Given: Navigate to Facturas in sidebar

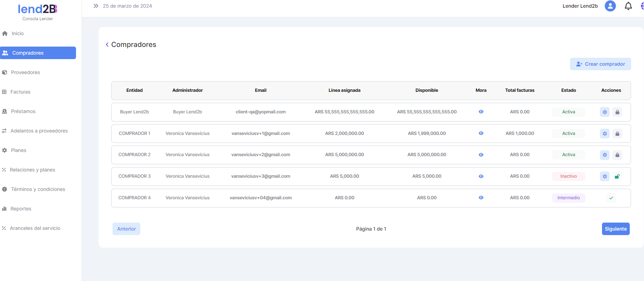Looking at the screenshot, I should [x=20, y=92].
